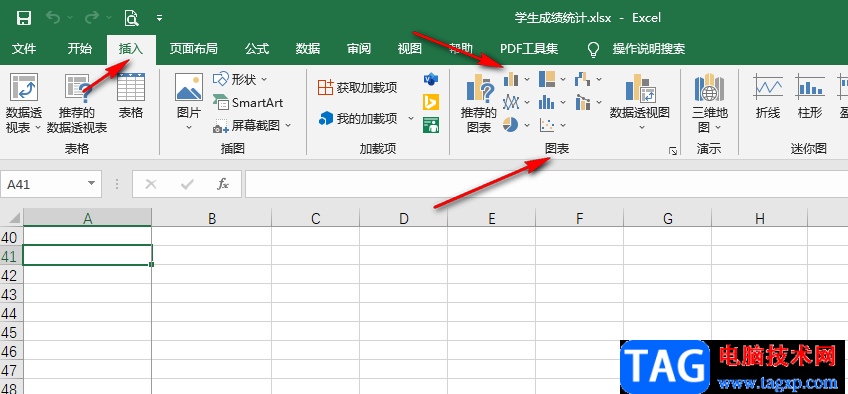Open Customize Quick Access Toolbar arrow

pyautogui.click(x=160, y=18)
